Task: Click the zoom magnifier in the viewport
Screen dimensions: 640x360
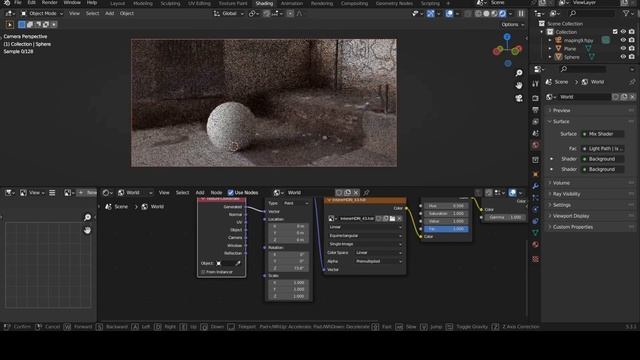Action: (x=519, y=73)
